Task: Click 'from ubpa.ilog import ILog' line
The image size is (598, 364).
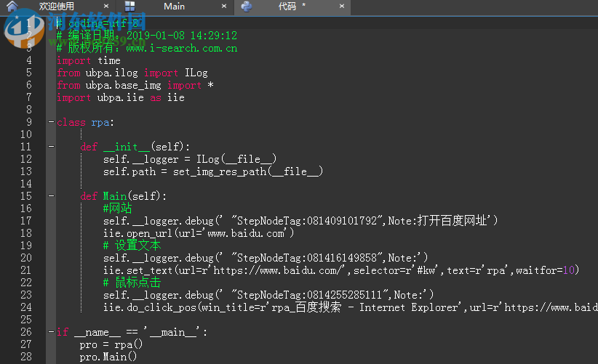Action: (x=132, y=73)
